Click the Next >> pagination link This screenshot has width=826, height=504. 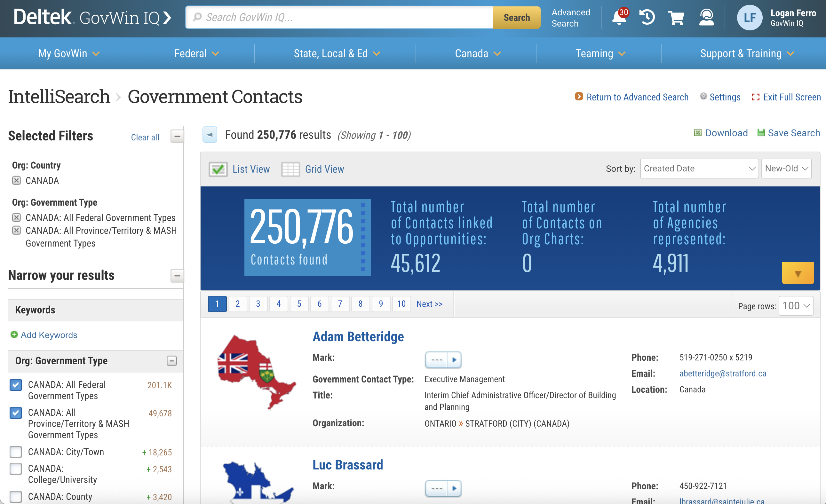(x=429, y=304)
